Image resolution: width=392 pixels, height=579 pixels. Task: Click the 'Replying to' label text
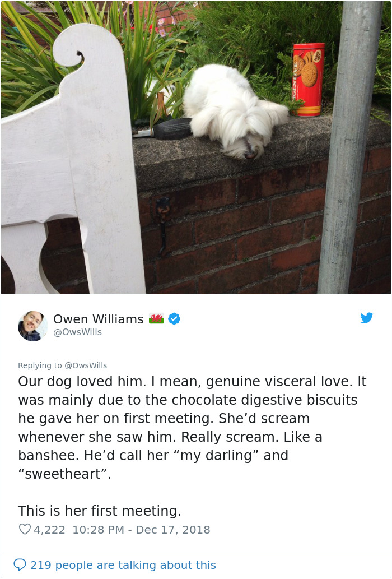tap(40, 365)
